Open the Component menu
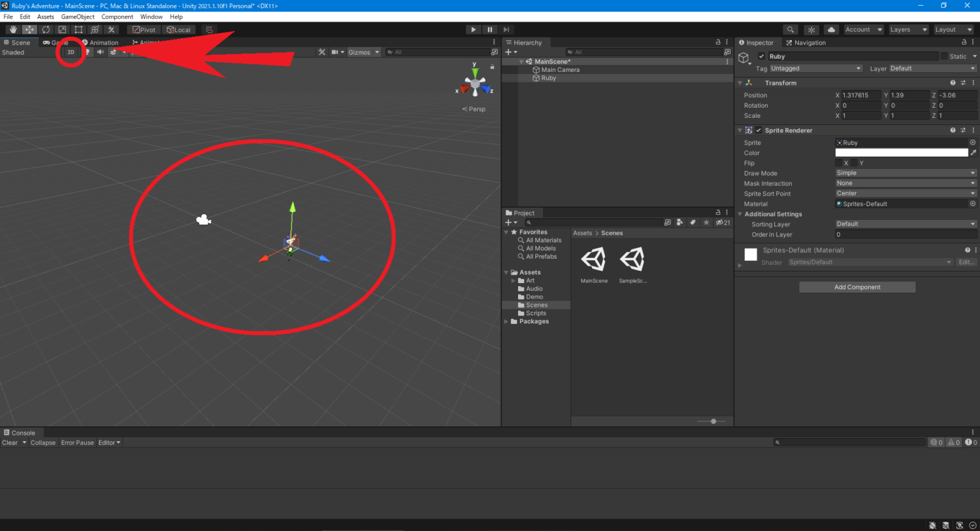The width and height of the screenshot is (980, 531). (117, 17)
